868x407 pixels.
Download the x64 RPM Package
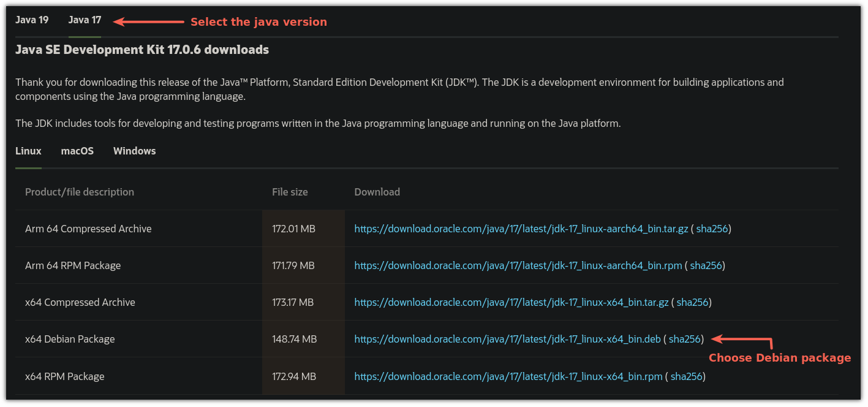tap(507, 376)
